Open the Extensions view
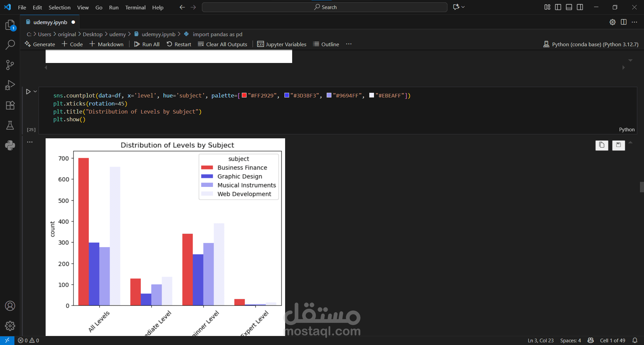 pyautogui.click(x=10, y=105)
